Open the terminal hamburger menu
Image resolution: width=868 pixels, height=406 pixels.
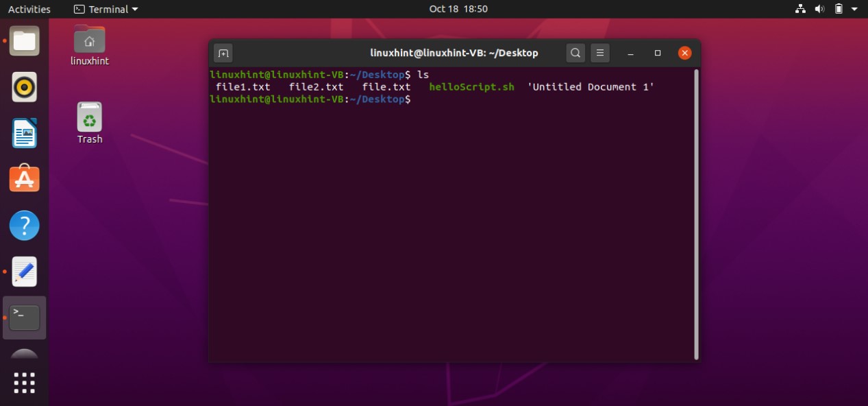click(600, 53)
